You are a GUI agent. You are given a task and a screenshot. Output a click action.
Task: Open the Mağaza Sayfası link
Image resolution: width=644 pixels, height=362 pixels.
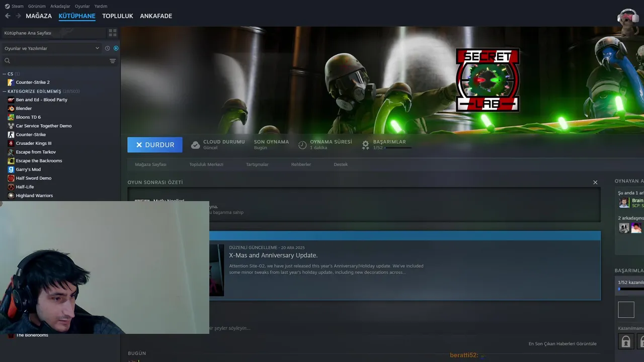(150, 164)
